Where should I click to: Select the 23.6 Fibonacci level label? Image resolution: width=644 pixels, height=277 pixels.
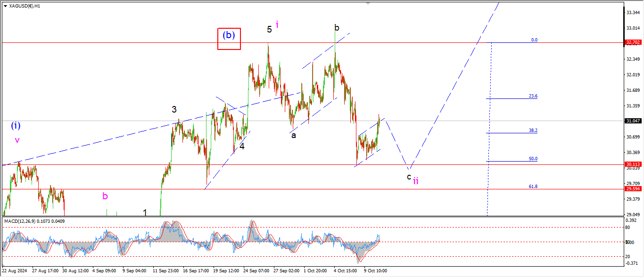[x=533, y=96]
